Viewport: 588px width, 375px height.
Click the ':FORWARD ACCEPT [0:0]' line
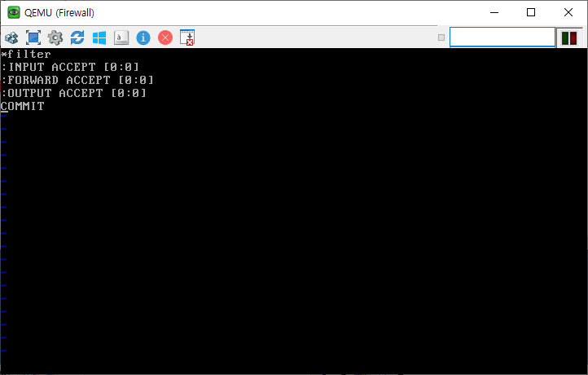(x=77, y=80)
